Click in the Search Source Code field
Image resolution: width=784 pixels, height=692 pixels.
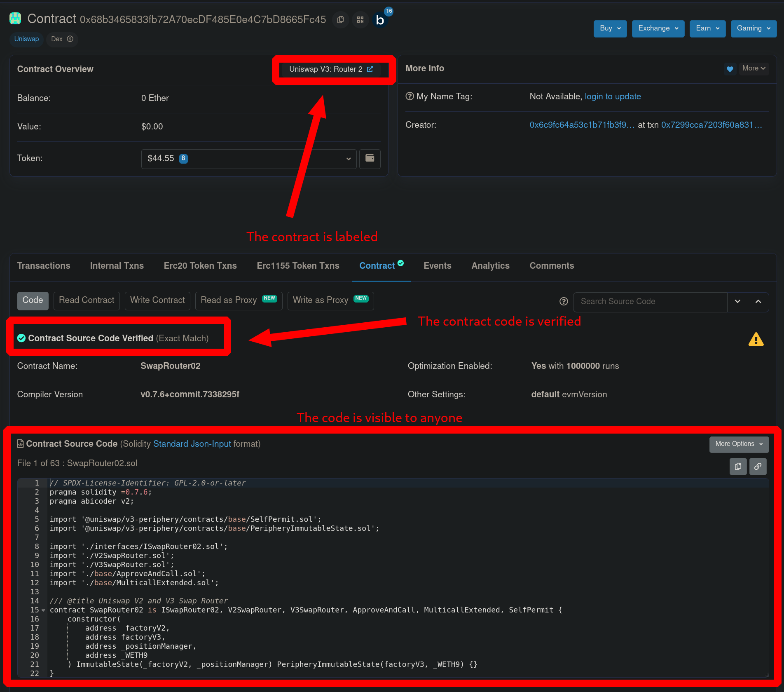point(650,301)
